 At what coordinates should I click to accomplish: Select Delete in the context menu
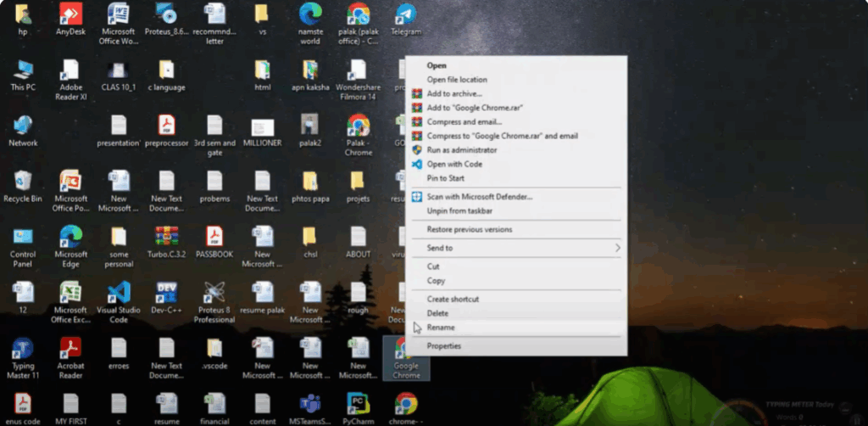pyautogui.click(x=437, y=313)
